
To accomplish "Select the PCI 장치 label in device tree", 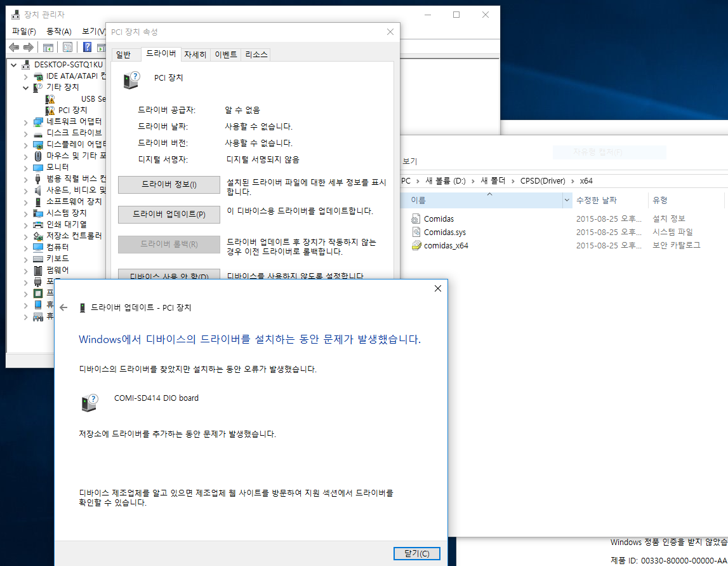I will point(73,111).
